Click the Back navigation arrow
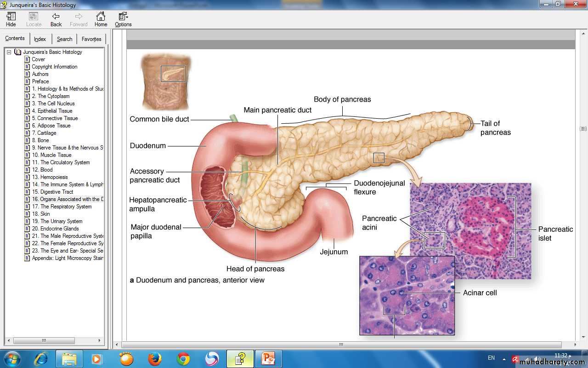This screenshot has height=368, width=588. [56, 19]
